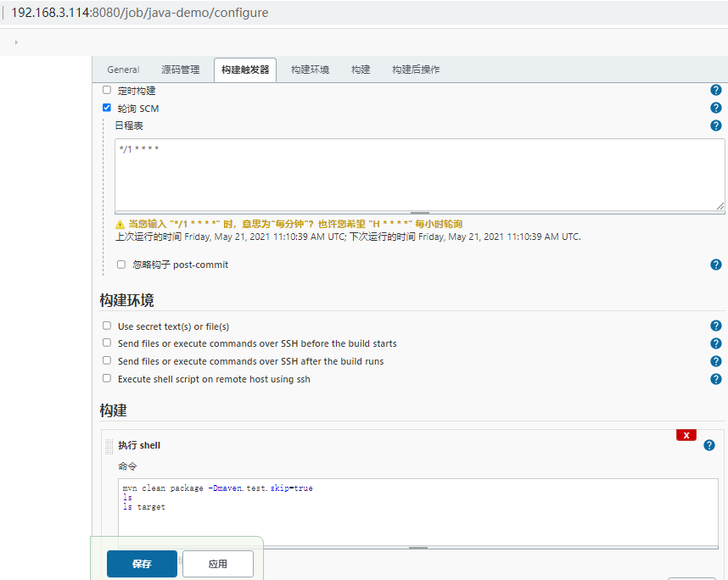Click drag handle of 执行 shell step
Image resolution: width=728 pixels, height=580 pixels.
109,446
